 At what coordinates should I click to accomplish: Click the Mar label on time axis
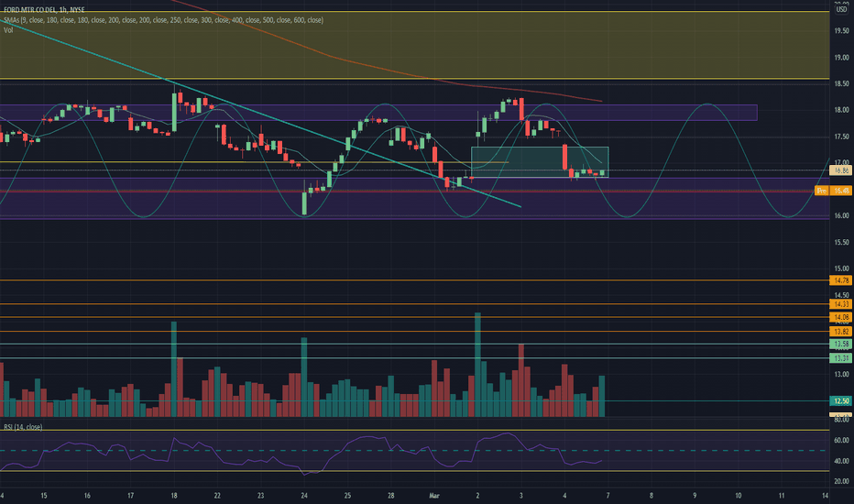[434, 496]
